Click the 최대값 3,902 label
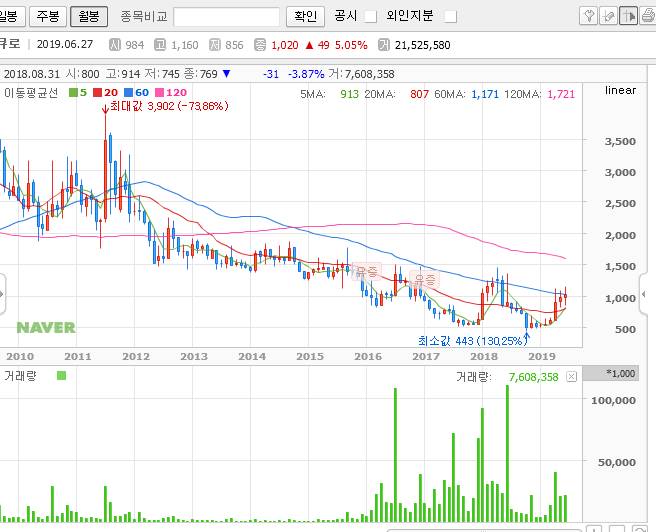 coord(169,106)
